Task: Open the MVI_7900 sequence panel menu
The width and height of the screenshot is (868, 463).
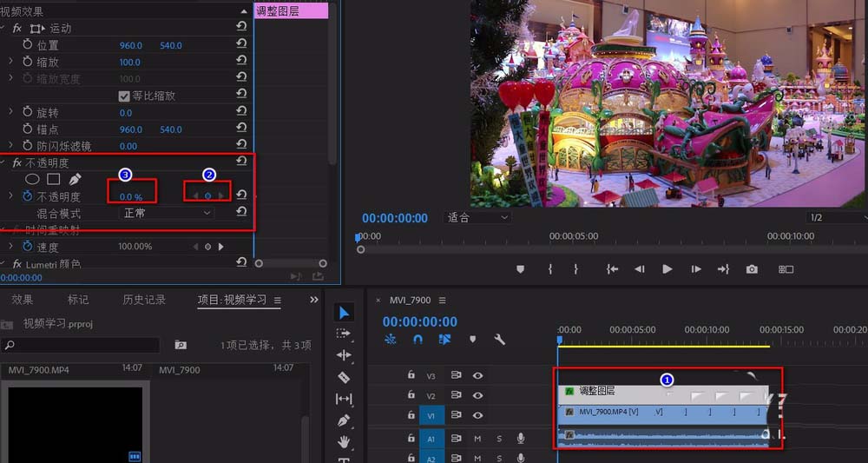Action: coord(442,301)
